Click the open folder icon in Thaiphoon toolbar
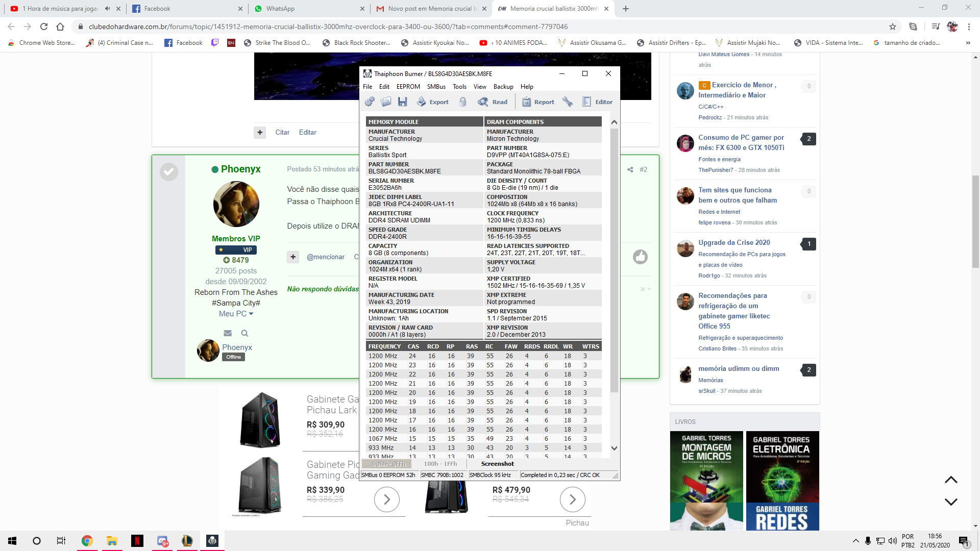 coord(386,102)
